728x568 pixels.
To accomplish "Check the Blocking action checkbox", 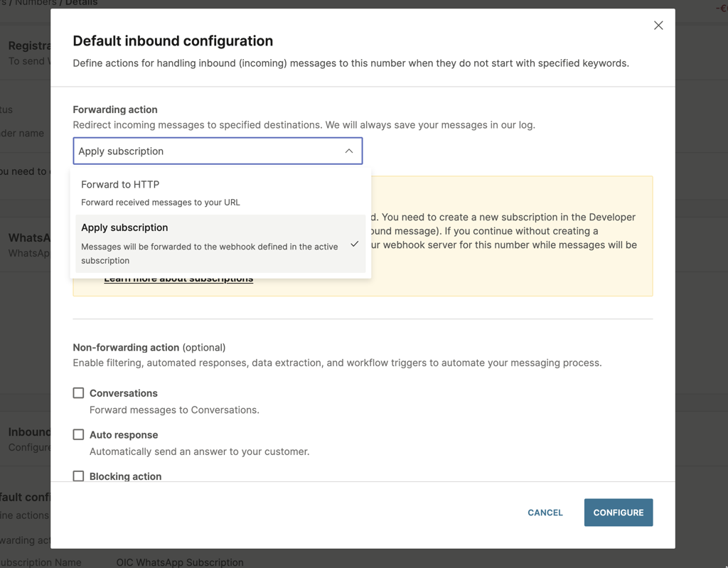I will point(78,476).
